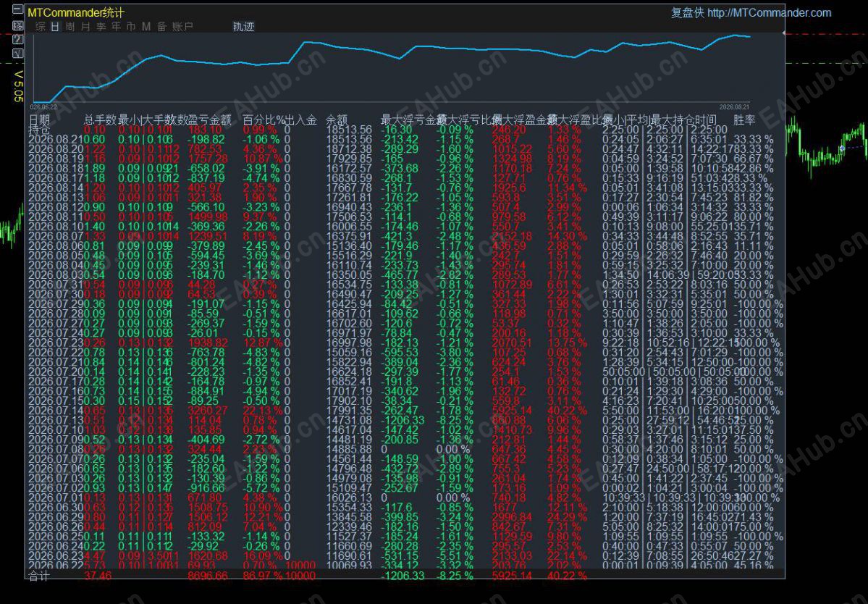Viewport: 868px width, 604px height.
Task: Switch to the 综 summary tab
Action: [x=41, y=27]
